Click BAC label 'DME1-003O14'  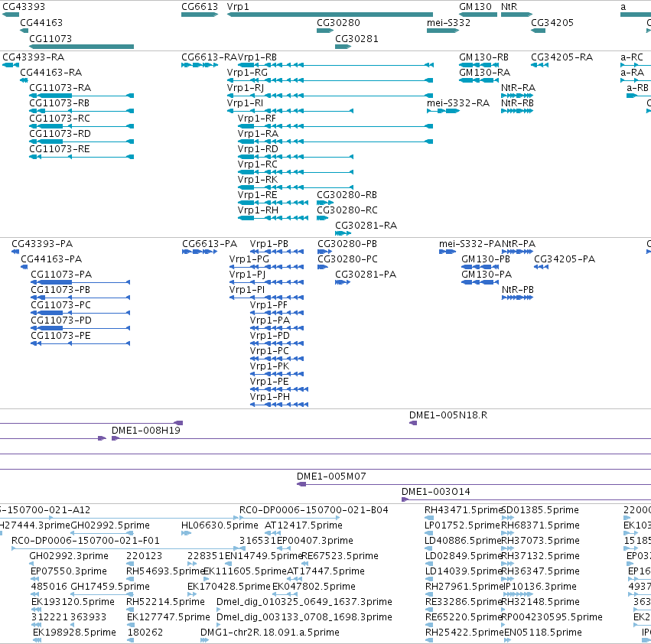436,492
